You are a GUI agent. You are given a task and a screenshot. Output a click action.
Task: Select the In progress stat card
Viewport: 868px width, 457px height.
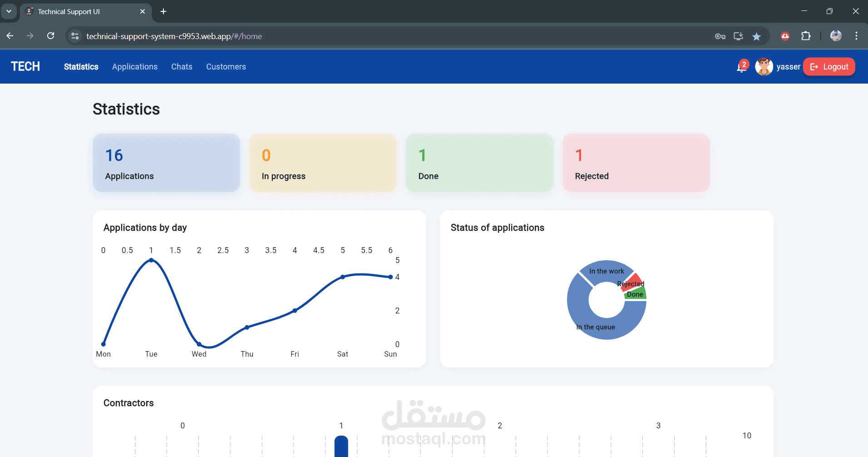323,163
